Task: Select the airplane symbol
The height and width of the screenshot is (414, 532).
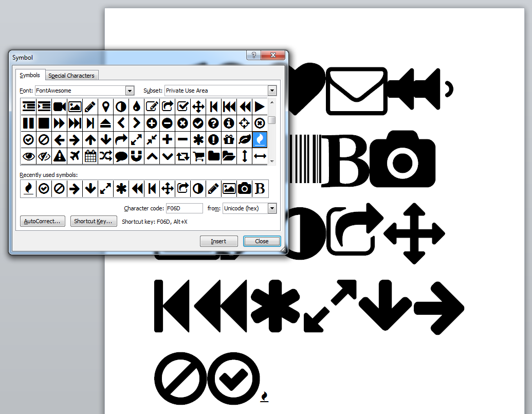Action: 75,156
